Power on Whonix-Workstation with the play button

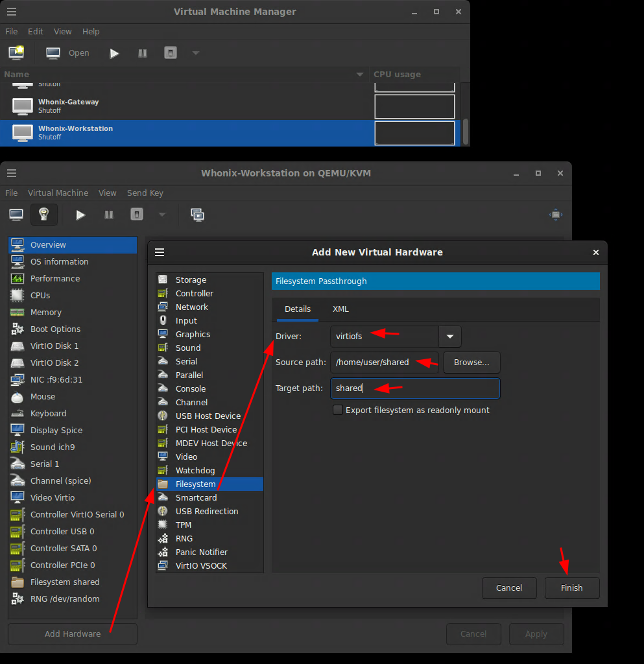[80, 215]
